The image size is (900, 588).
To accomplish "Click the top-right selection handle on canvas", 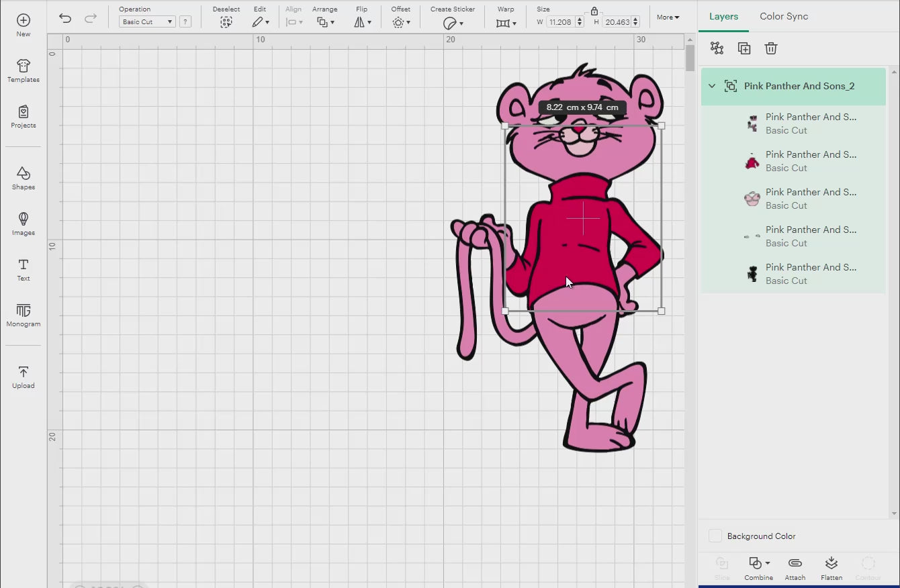I will coord(662,126).
